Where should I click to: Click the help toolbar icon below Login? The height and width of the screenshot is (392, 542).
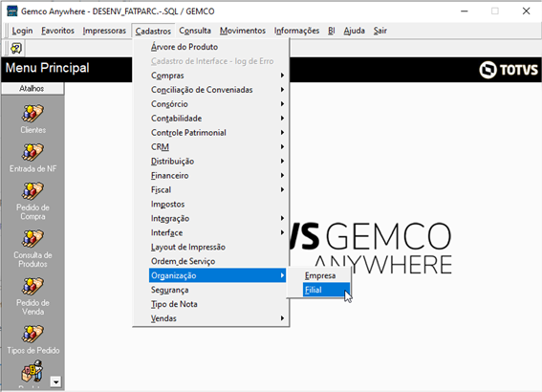tap(16, 48)
